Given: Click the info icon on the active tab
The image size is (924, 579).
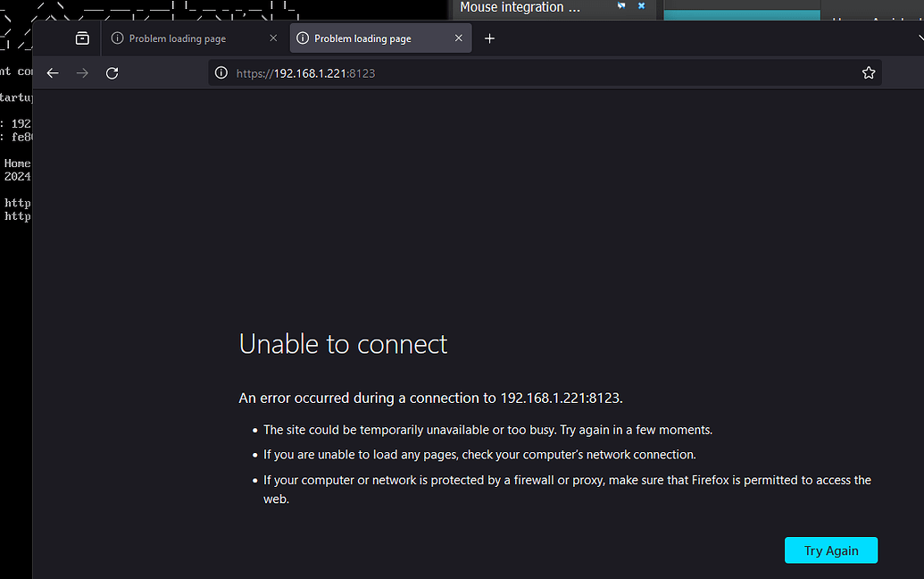Looking at the screenshot, I should pyautogui.click(x=304, y=38).
